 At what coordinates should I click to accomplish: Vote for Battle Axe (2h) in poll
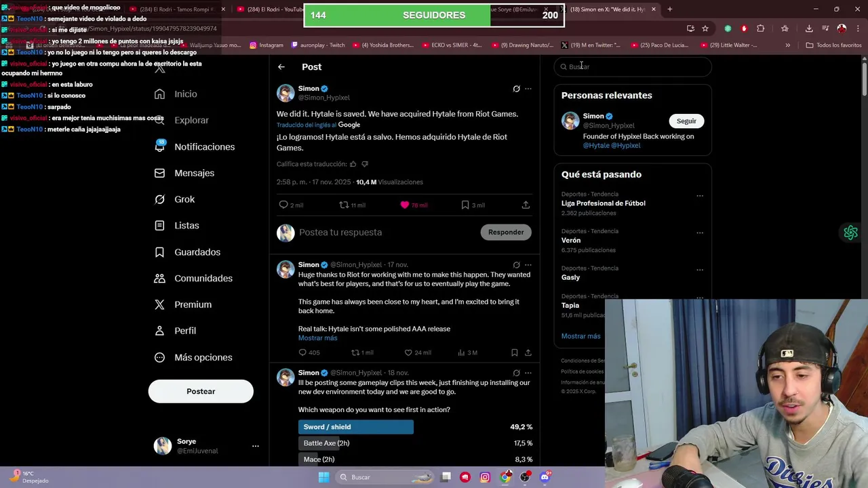(326, 443)
